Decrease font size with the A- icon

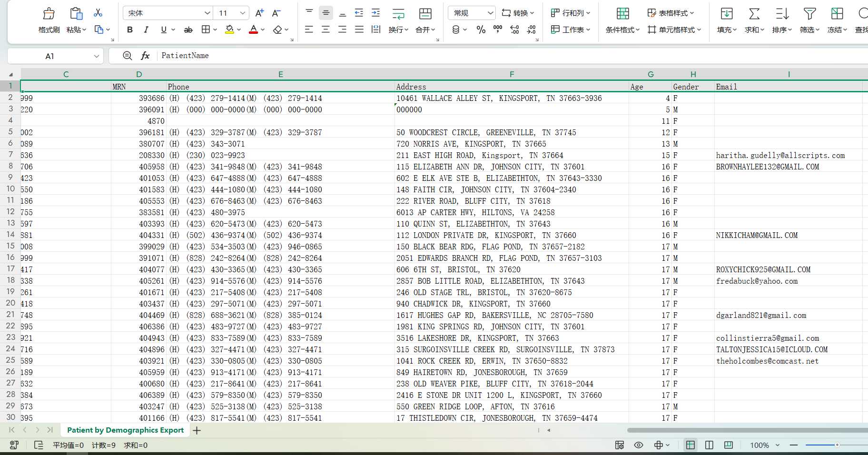[276, 13]
